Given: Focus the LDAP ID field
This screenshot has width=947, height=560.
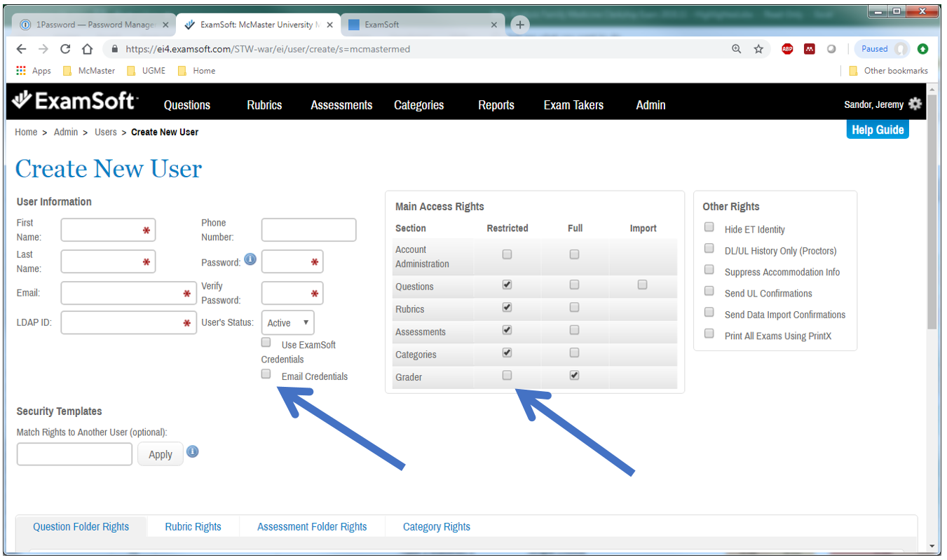Looking at the screenshot, I should tap(128, 322).
